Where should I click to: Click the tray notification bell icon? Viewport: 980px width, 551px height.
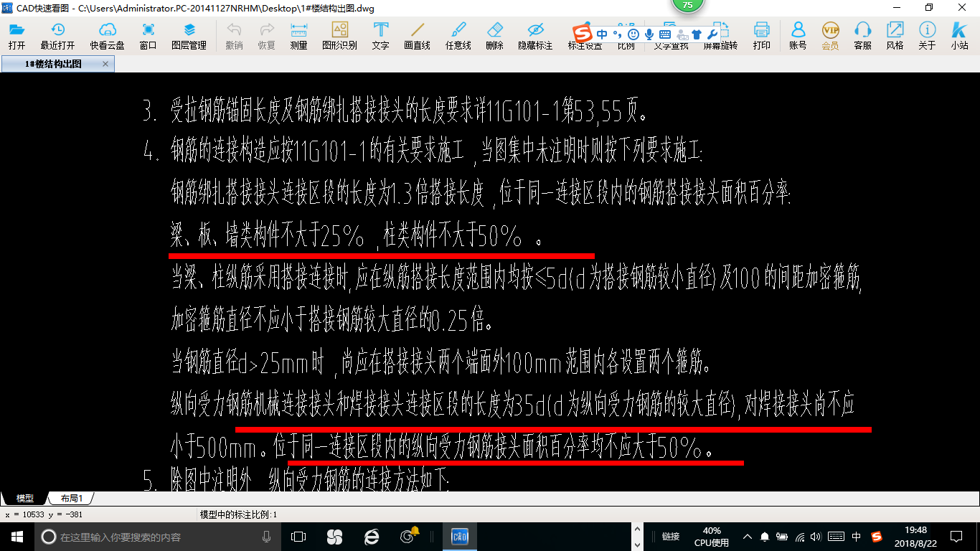click(765, 537)
